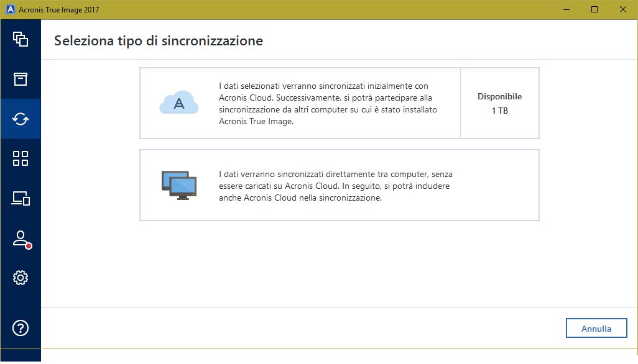Open the devices dashboard sidebar icon
Screen dimensions: 638x364
21,198
